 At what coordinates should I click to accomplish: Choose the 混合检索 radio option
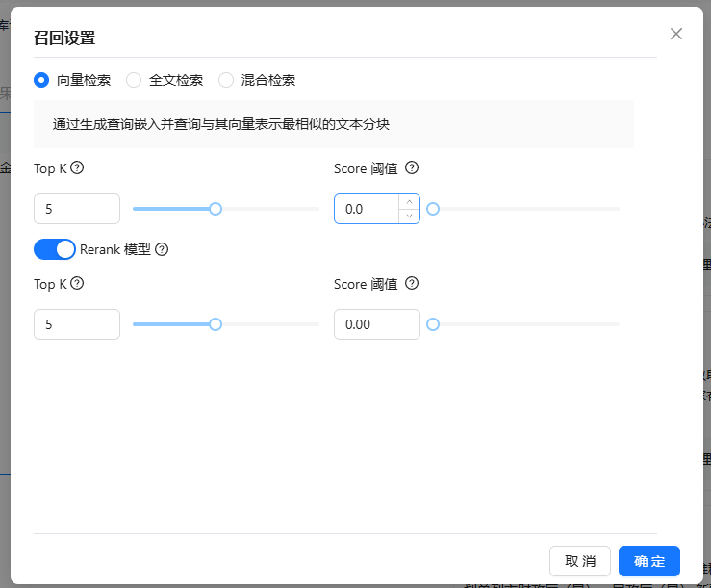(226, 80)
